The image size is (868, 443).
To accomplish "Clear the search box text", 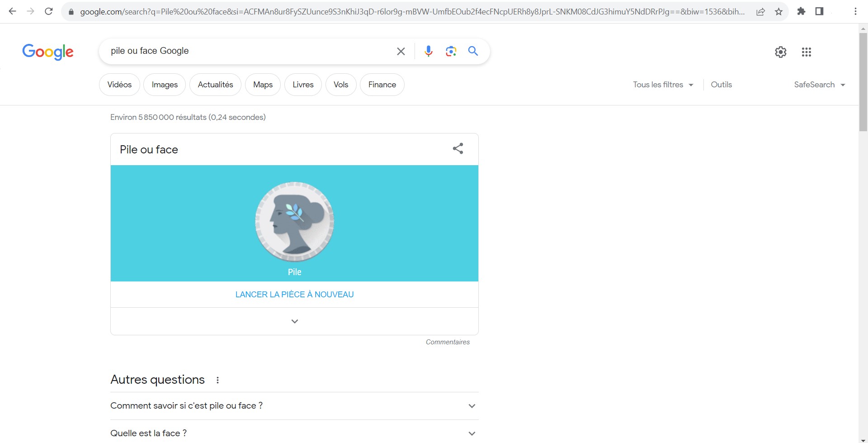I will click(x=401, y=51).
